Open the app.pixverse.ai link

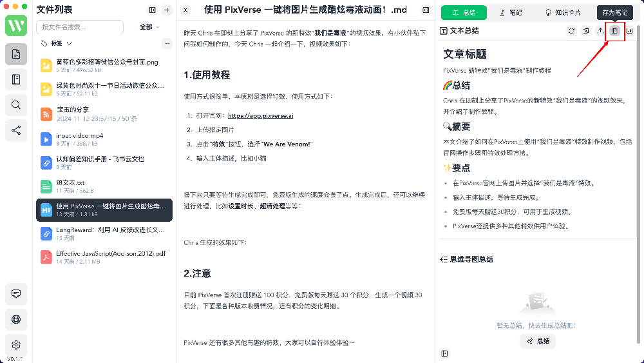click(261, 116)
